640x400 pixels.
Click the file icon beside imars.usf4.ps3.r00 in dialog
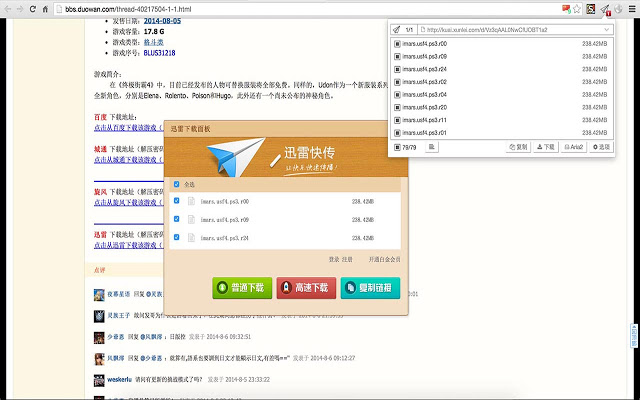click(191, 201)
